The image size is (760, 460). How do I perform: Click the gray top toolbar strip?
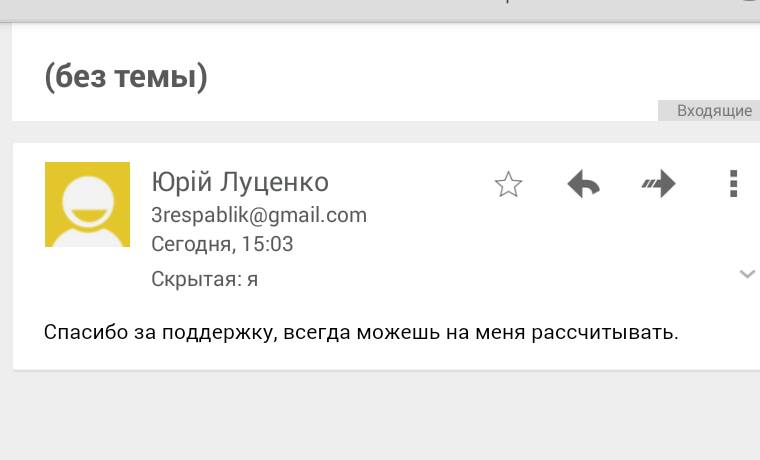380,10
